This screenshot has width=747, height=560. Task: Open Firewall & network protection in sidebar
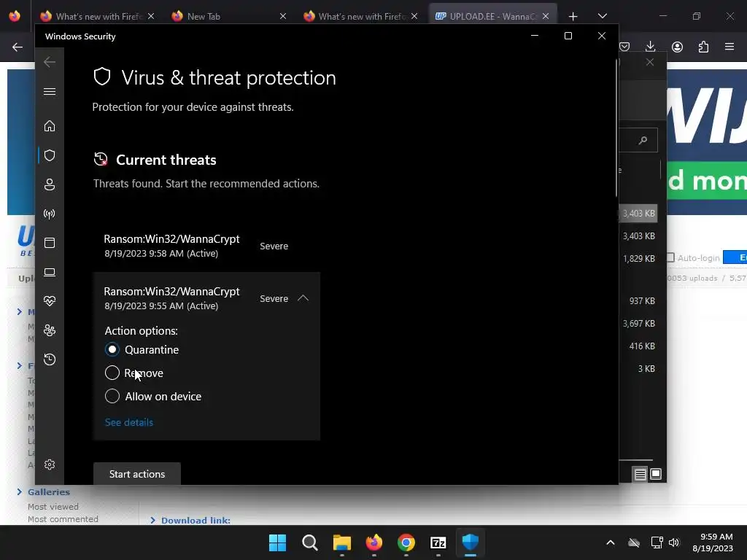pos(50,214)
